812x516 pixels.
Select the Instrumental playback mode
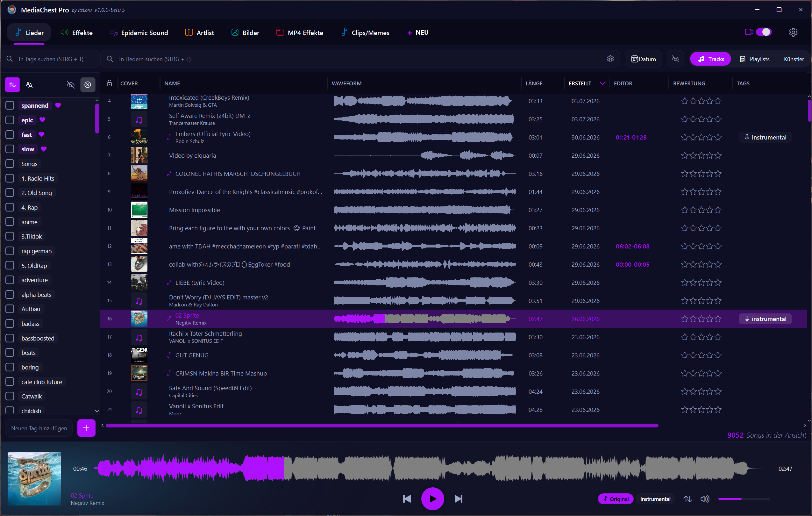655,499
